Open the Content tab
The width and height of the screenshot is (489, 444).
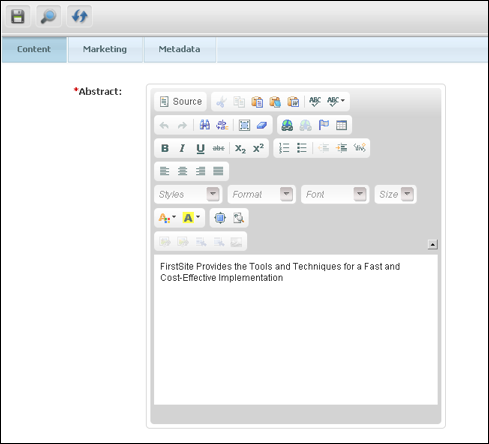34,49
